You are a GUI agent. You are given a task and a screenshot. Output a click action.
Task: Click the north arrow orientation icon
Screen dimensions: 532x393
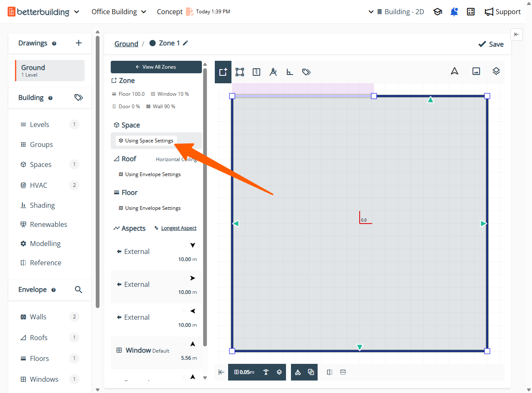455,71
